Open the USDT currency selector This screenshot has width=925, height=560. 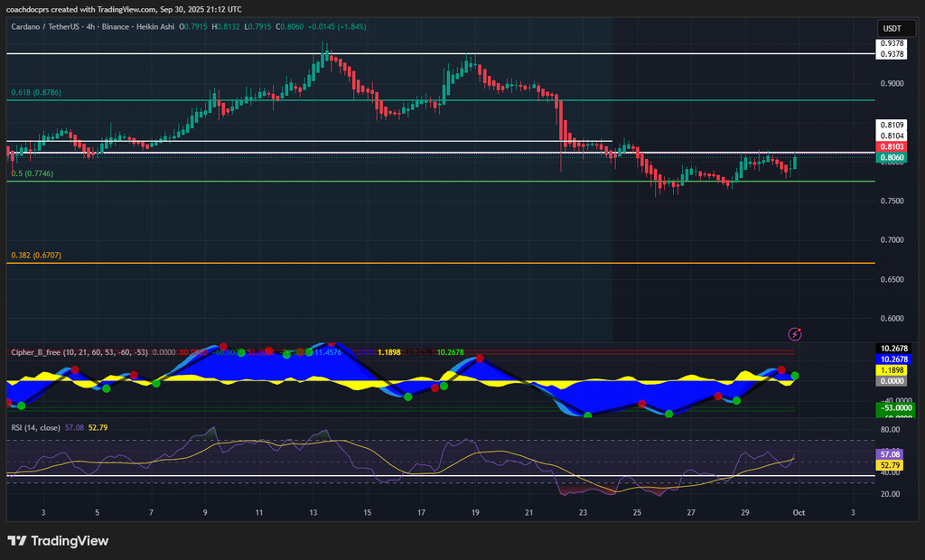(x=891, y=28)
